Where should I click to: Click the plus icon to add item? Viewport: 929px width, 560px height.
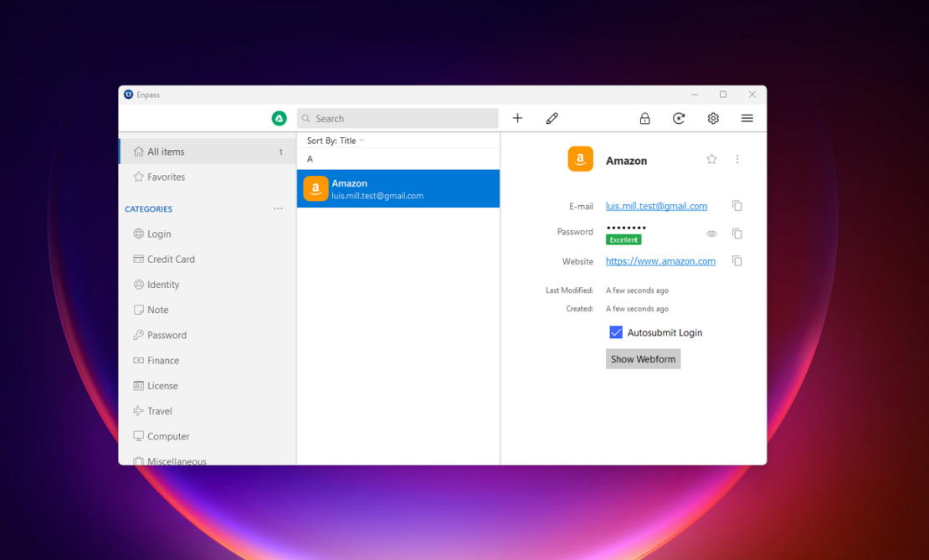[517, 119]
